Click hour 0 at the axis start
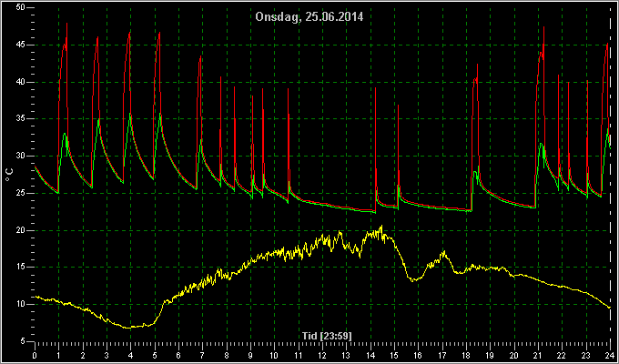This screenshot has height=364, width=619. (36, 355)
